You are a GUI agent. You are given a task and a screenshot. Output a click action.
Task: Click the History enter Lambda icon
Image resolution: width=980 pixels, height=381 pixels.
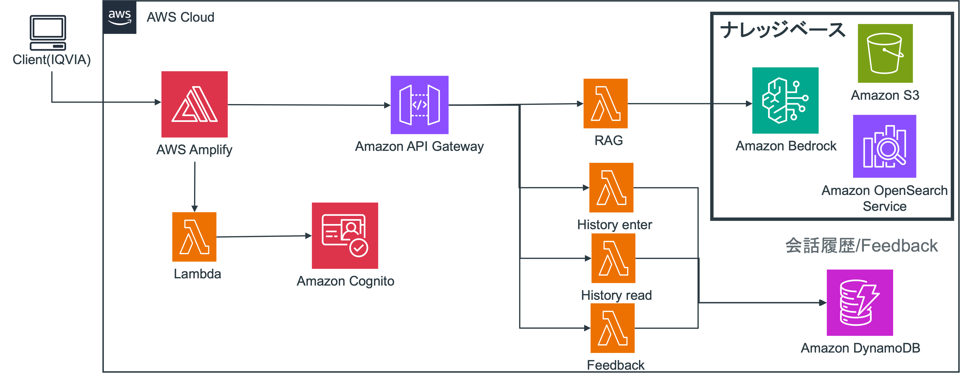[611, 187]
